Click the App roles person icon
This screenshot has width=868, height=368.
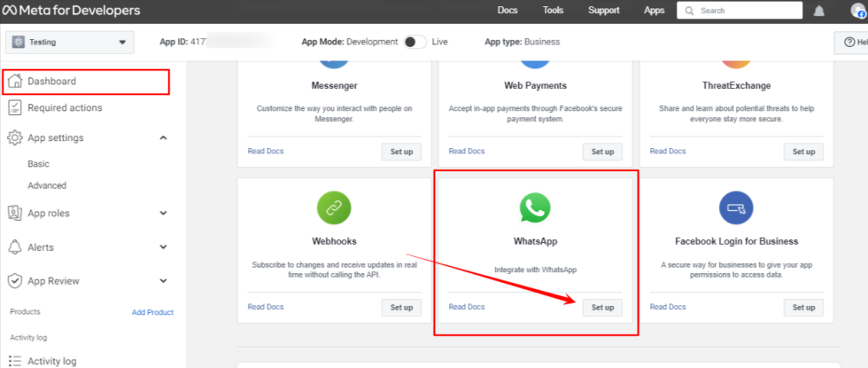[x=15, y=213]
